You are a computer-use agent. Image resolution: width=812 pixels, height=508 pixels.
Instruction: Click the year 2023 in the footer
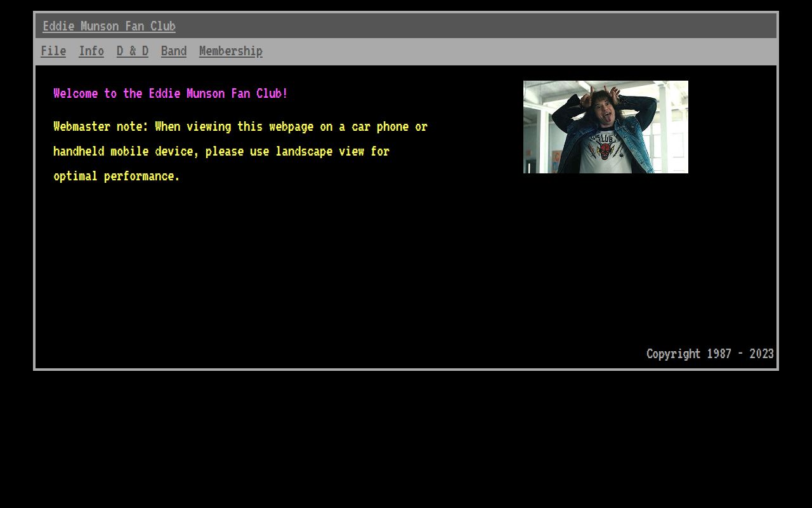[761, 354]
